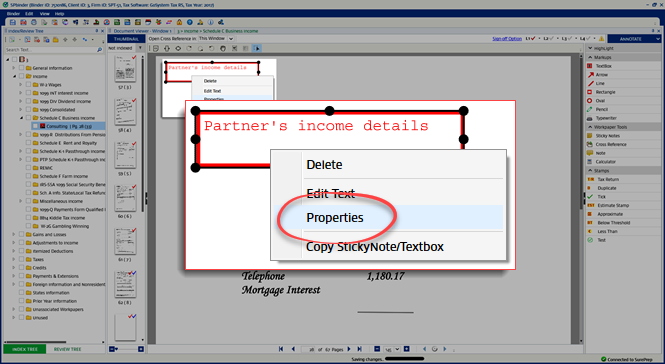Open the View menu
665x364 pixels.
tap(45, 14)
